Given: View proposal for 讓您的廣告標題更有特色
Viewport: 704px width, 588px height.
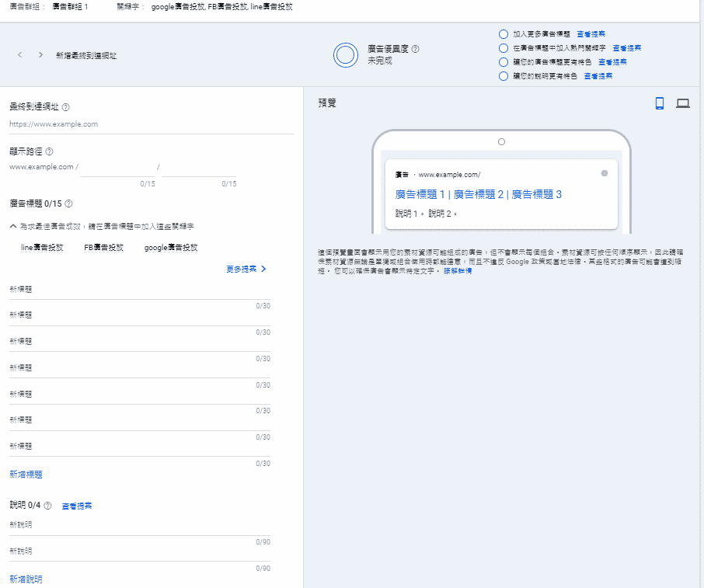Looking at the screenshot, I should tap(612, 62).
